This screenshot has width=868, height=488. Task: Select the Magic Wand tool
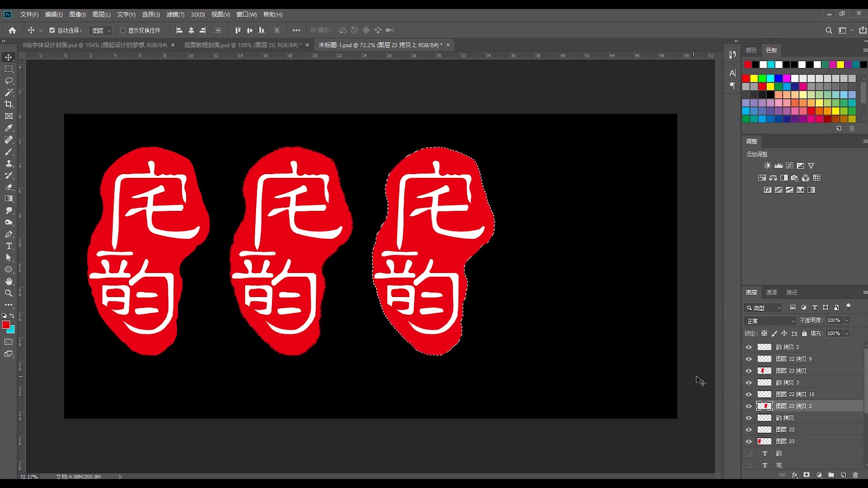pyautogui.click(x=9, y=93)
